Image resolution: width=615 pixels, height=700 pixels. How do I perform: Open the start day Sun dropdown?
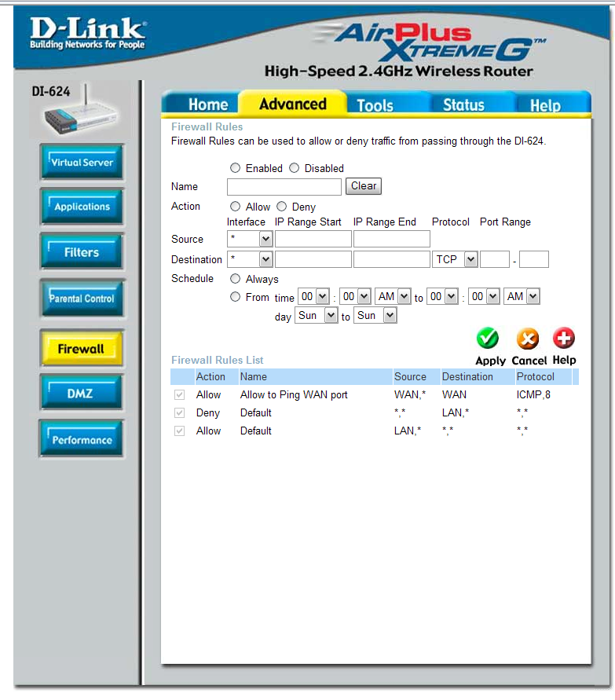tap(317, 316)
